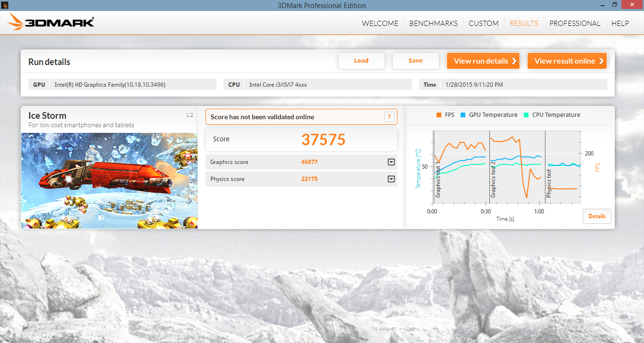The width and height of the screenshot is (644, 343).
Task: Click the GPU field label
Action: pyautogui.click(x=39, y=85)
